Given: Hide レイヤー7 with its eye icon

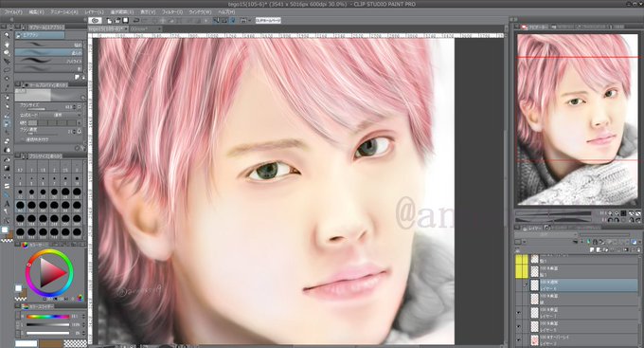Looking at the screenshot, I should (518, 314).
